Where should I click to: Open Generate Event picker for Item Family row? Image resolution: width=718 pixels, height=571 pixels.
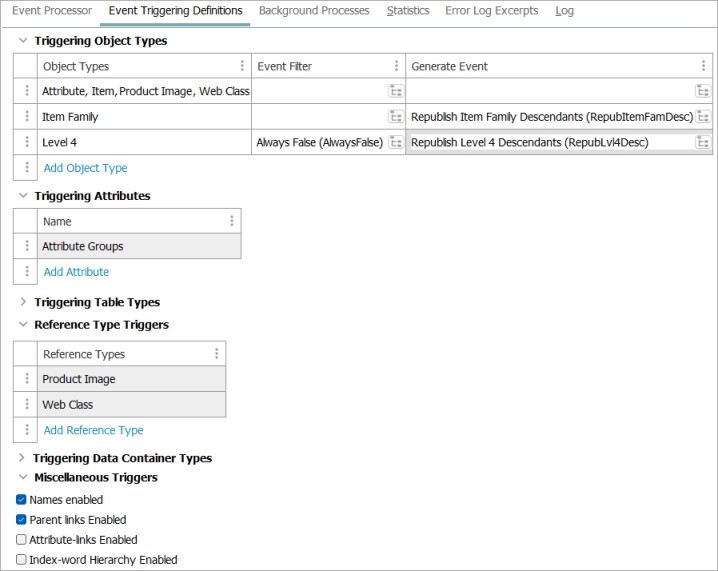point(702,117)
